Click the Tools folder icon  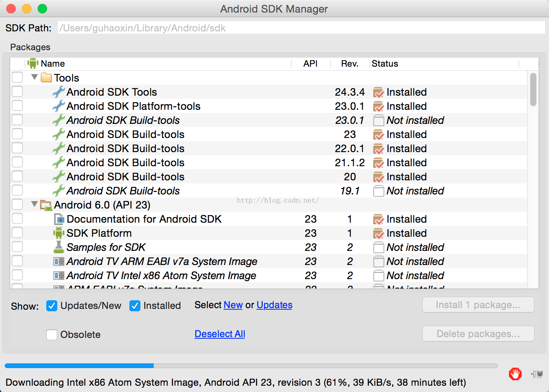[x=46, y=78]
